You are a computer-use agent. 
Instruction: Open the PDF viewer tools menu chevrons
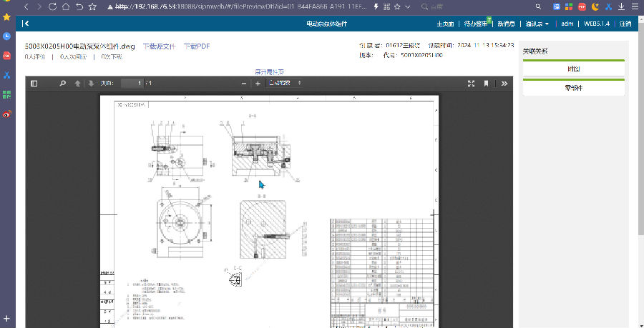pos(504,84)
